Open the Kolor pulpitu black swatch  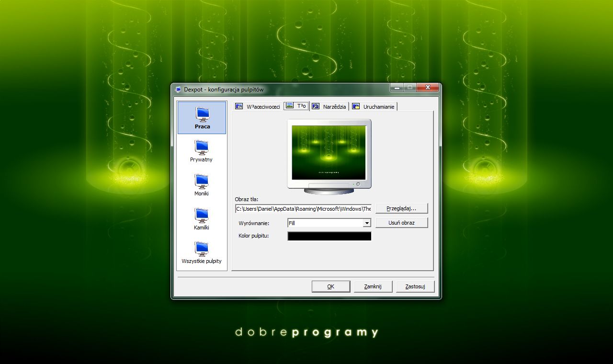tap(329, 236)
